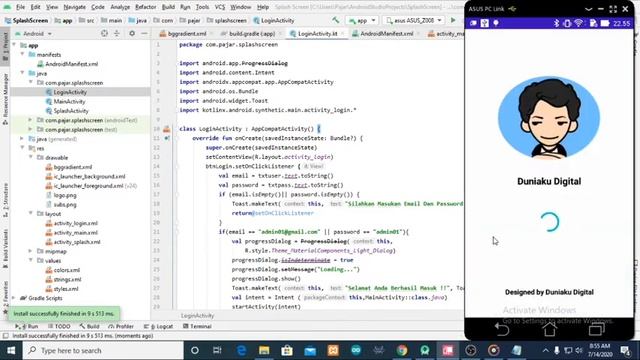Hide the project panel with minus icon

144,33
